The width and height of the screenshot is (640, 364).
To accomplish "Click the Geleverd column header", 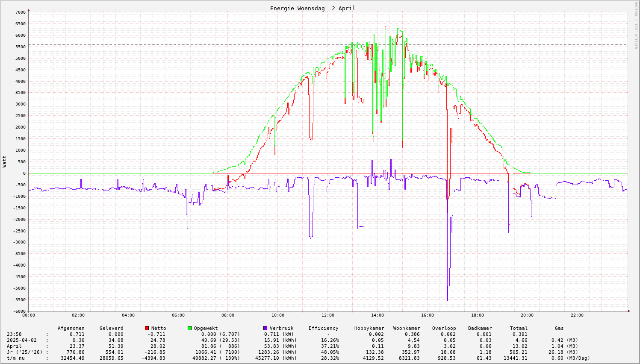I will [x=111, y=328].
